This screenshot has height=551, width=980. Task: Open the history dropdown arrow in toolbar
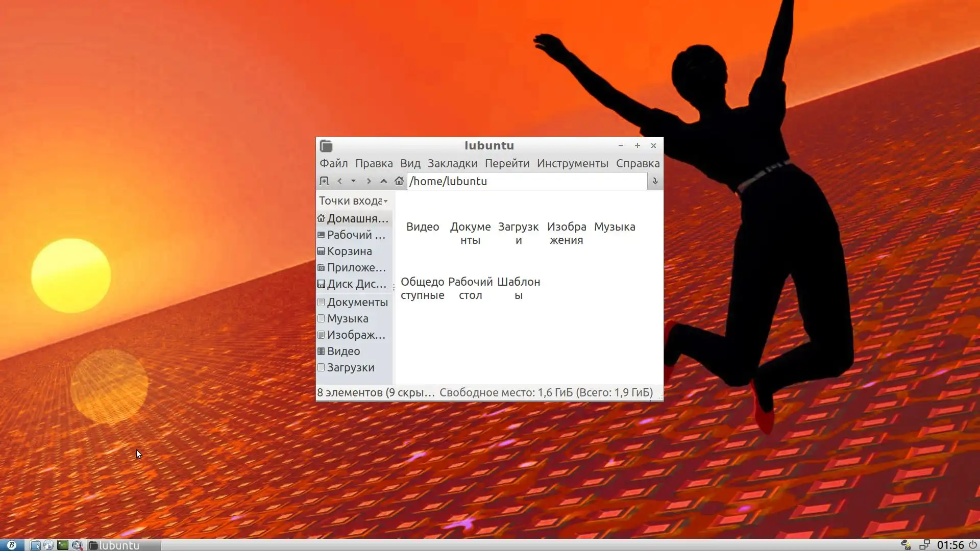(x=353, y=181)
